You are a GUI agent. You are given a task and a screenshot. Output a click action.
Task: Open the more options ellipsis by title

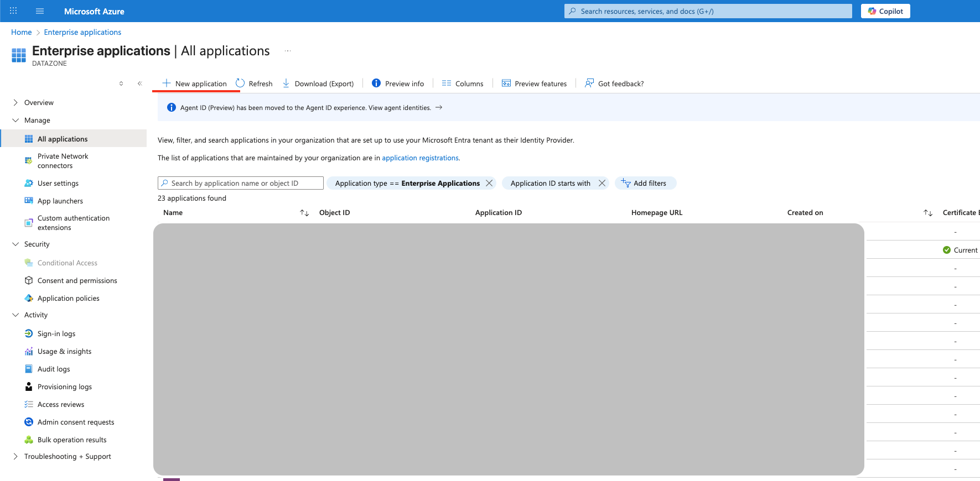click(288, 51)
